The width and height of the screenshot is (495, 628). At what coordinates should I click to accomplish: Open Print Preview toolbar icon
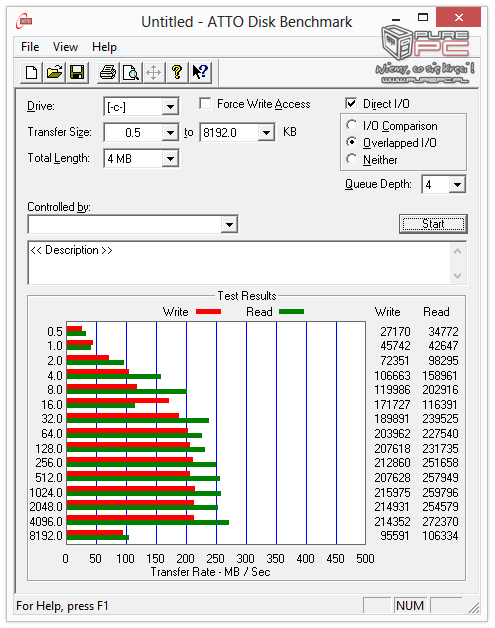click(131, 72)
